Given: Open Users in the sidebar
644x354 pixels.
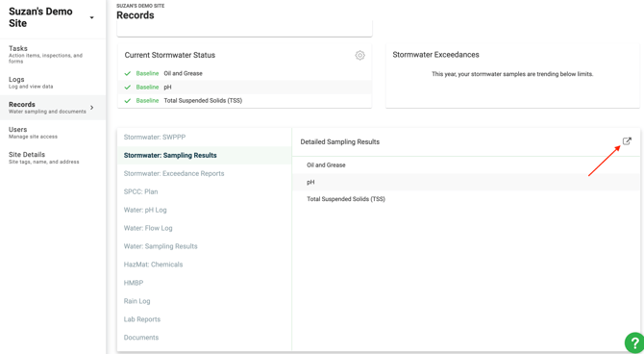Looking at the screenshot, I should coord(53,133).
